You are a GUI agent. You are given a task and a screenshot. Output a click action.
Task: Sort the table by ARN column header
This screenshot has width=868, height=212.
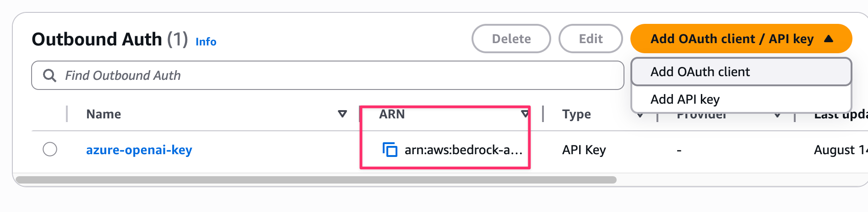coord(392,114)
